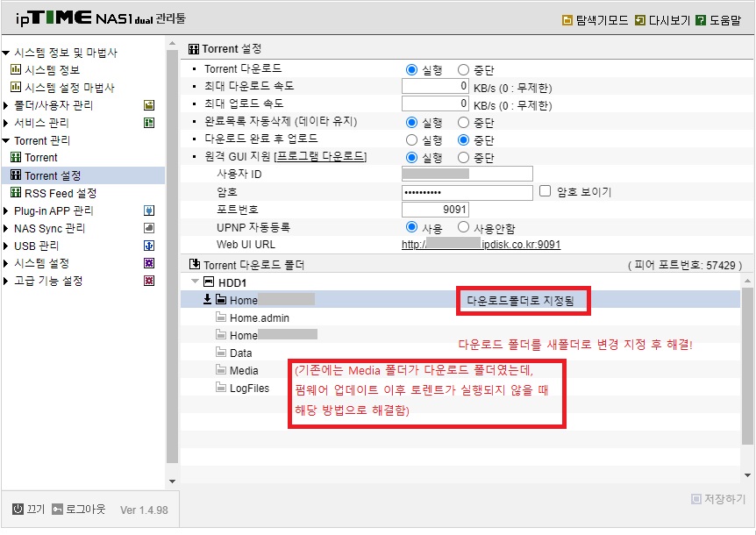756x535 pixels.
Task: Click the Torrent item icon in sidebar
Action: click(16, 157)
